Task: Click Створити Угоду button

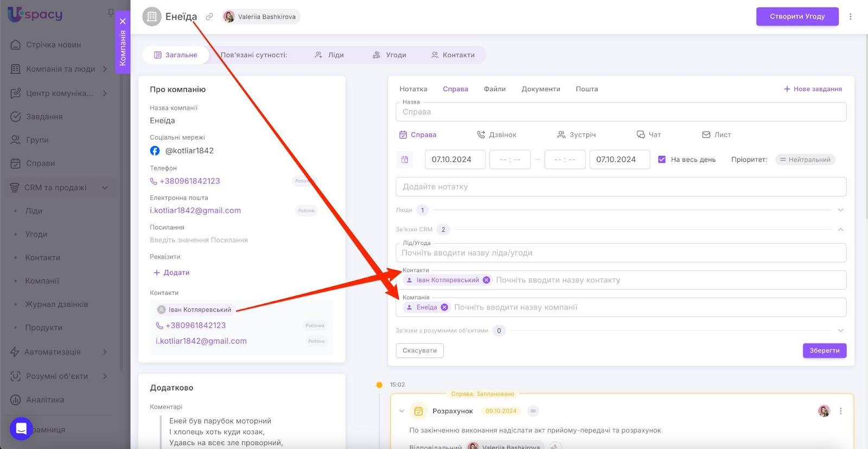Action: click(797, 16)
